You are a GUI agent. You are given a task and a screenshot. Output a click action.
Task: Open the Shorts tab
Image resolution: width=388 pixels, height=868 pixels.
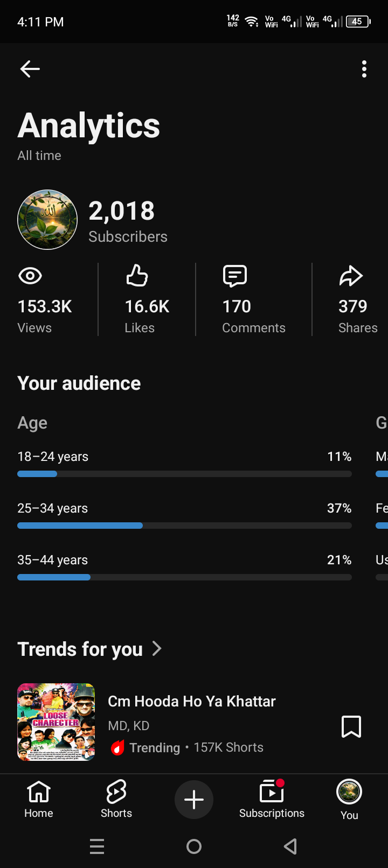click(116, 799)
